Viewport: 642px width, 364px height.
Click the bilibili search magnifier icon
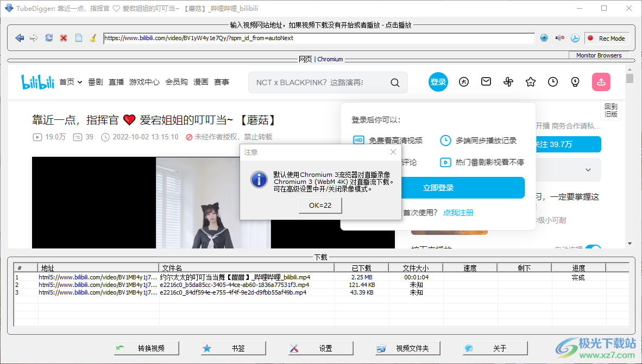(395, 82)
